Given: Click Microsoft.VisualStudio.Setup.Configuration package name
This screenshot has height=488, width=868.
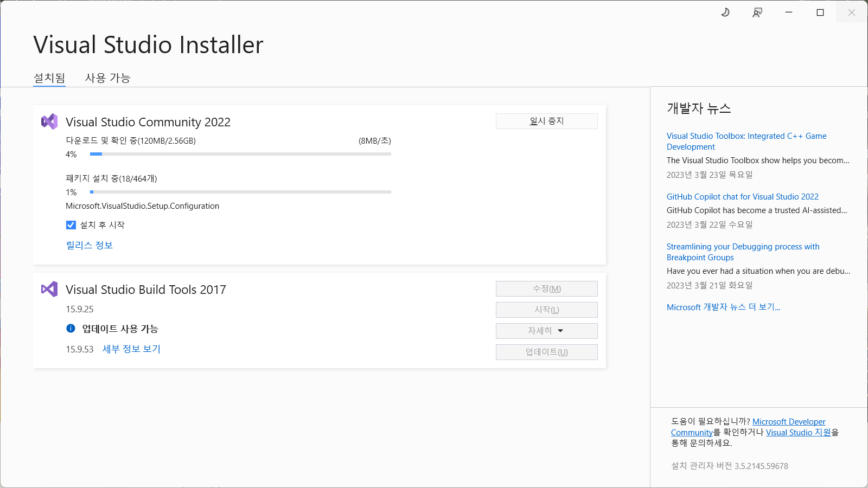Looking at the screenshot, I should [143, 206].
